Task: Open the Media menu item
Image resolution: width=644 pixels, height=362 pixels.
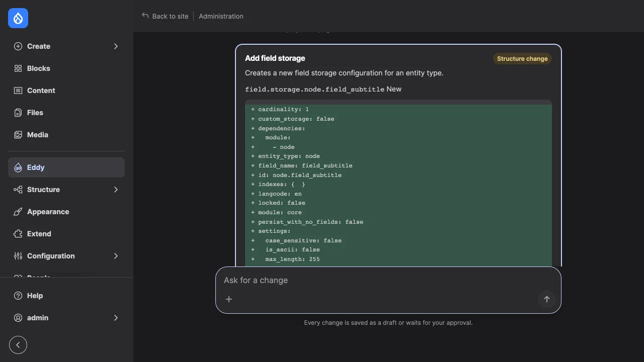Action: 66,135
